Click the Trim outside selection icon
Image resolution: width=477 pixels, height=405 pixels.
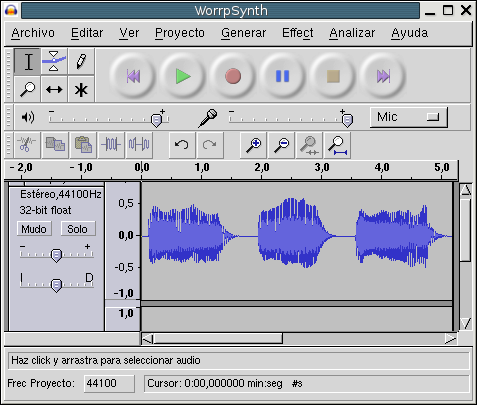tap(111, 145)
